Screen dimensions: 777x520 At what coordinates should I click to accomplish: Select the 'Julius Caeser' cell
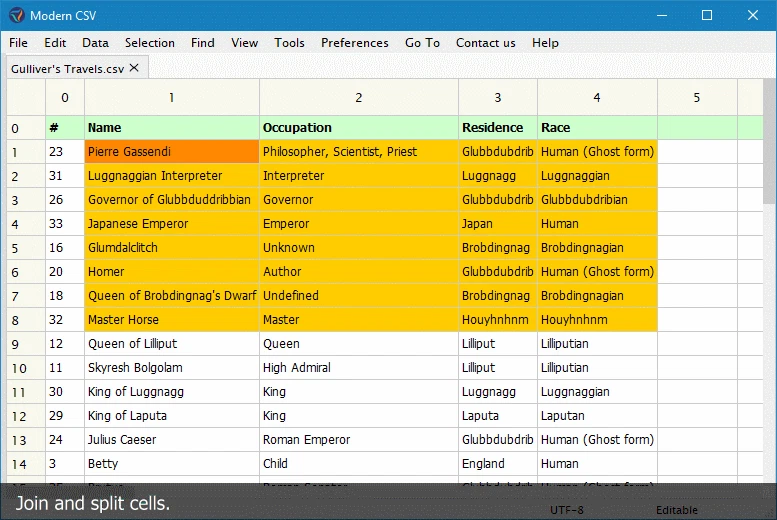[172, 440]
